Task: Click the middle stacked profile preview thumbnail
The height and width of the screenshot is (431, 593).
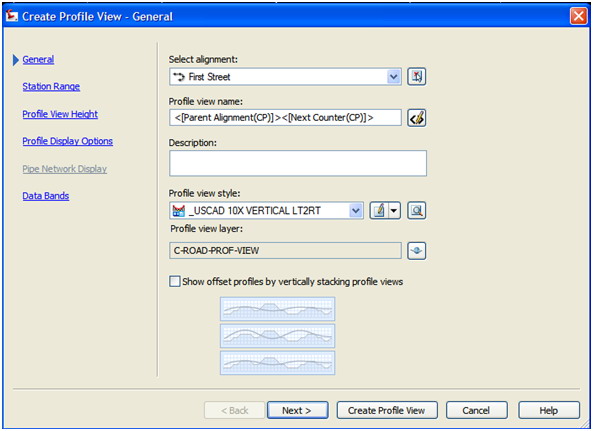Action: [278, 336]
